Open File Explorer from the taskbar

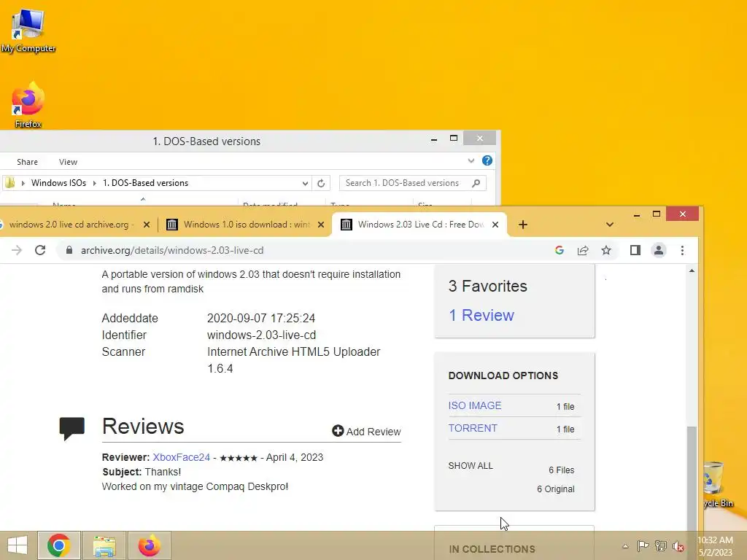click(x=104, y=545)
